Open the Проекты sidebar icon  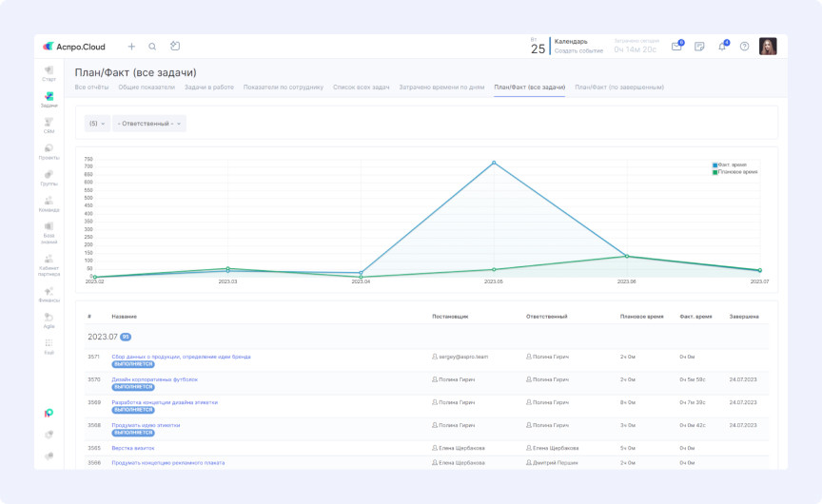point(49,150)
